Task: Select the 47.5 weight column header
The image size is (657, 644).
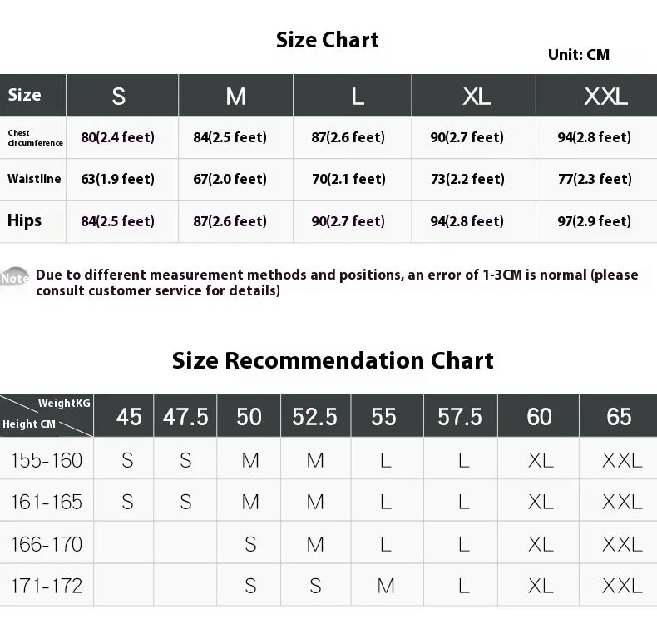Action: pyautogui.click(x=185, y=416)
